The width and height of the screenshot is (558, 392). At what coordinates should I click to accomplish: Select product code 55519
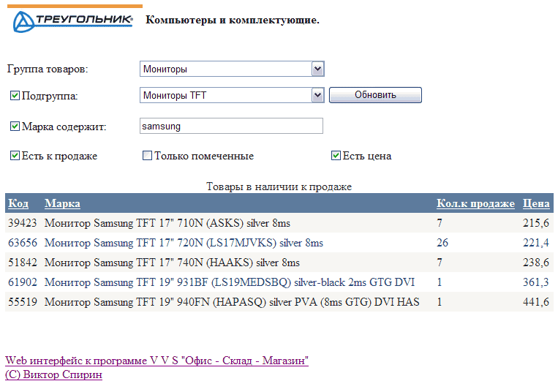click(x=23, y=302)
